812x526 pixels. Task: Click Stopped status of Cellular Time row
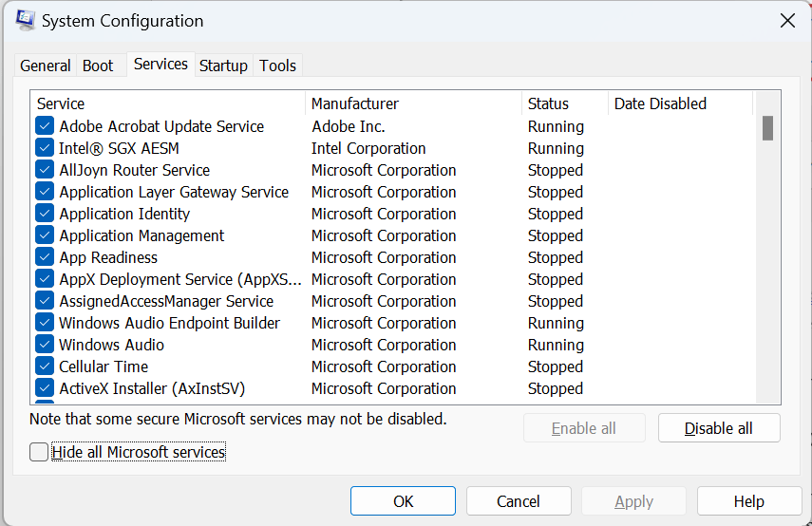click(556, 366)
